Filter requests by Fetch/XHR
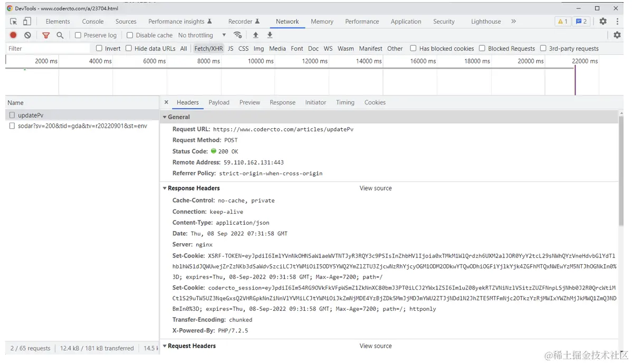Screen dimensions: 632x364 (208, 49)
